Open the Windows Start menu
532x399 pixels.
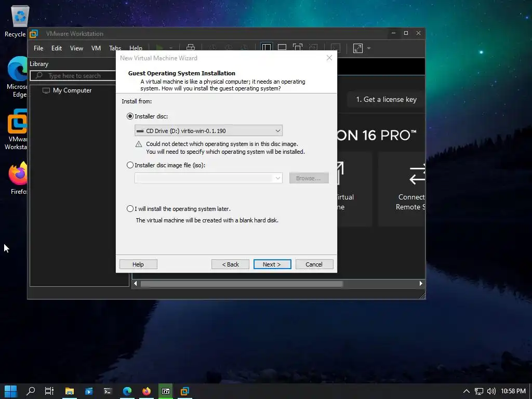11,391
